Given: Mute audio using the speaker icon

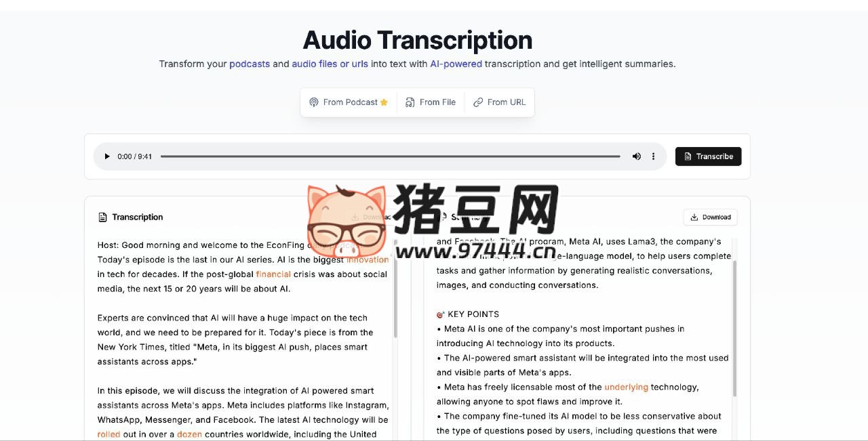Looking at the screenshot, I should pyautogui.click(x=636, y=156).
